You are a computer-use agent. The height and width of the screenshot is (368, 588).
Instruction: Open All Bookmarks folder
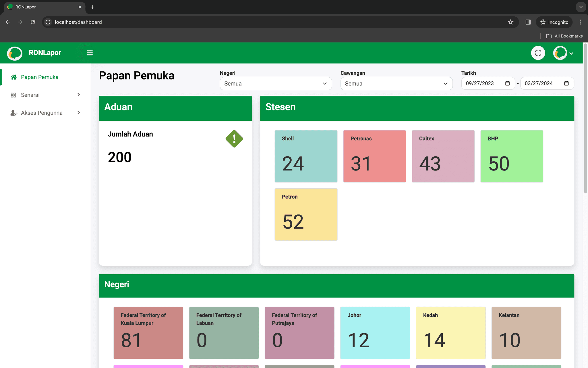(x=564, y=36)
